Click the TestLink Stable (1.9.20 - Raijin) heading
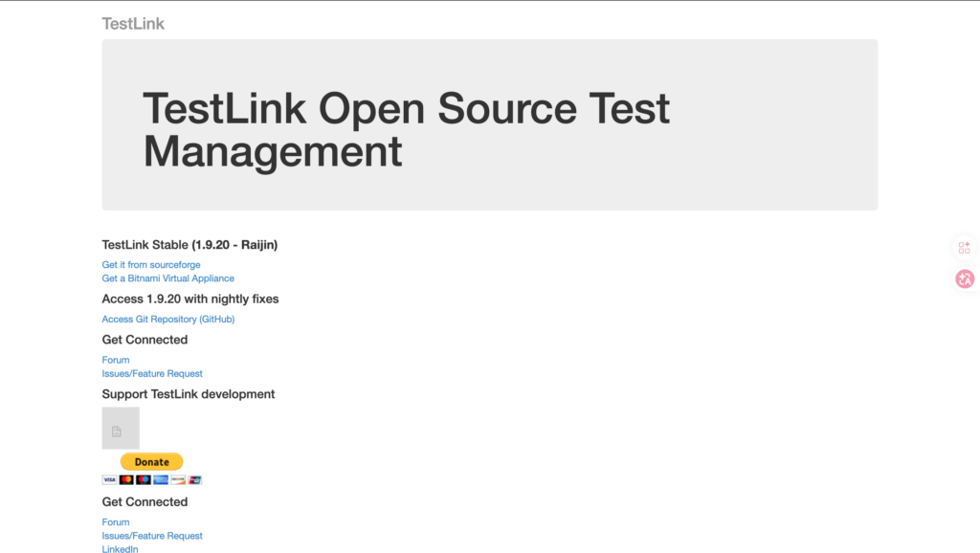 pos(189,245)
